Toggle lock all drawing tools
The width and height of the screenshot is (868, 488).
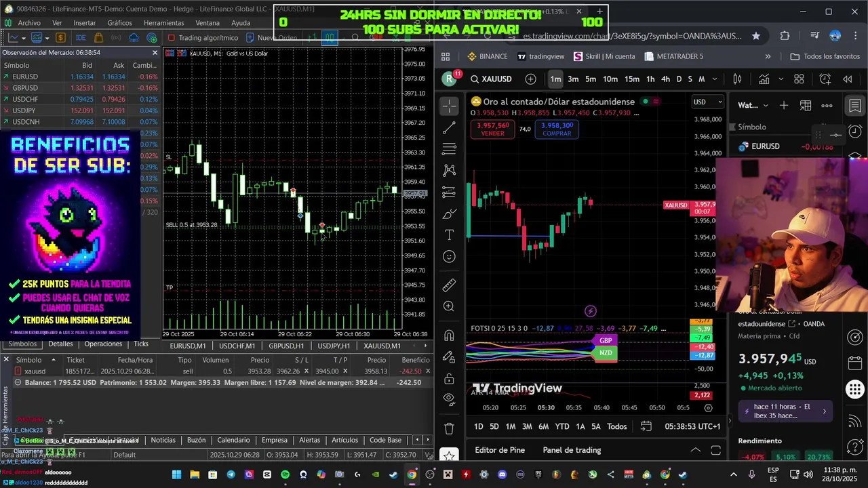[x=449, y=378]
